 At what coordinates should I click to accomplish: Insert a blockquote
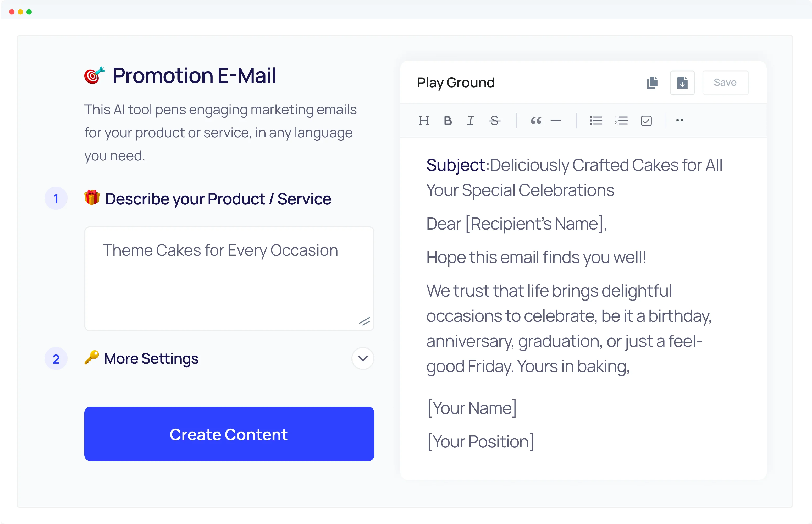[x=536, y=121]
